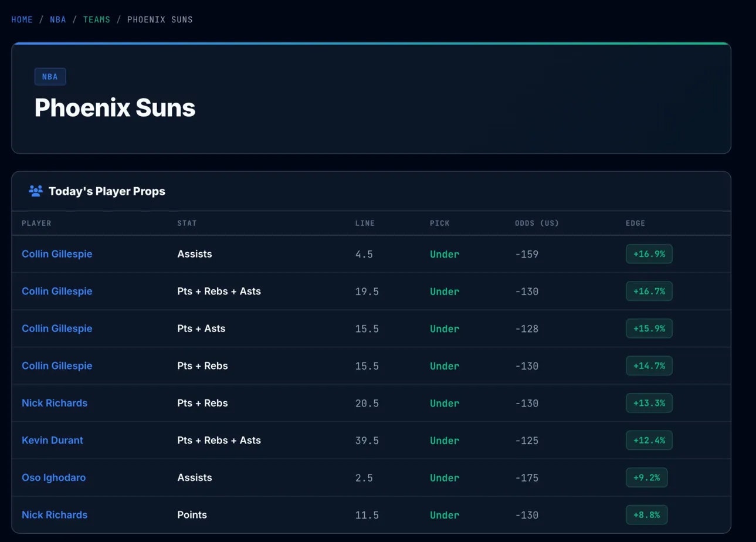Click the -175 odds value
The width and height of the screenshot is (756, 542).
tap(527, 478)
